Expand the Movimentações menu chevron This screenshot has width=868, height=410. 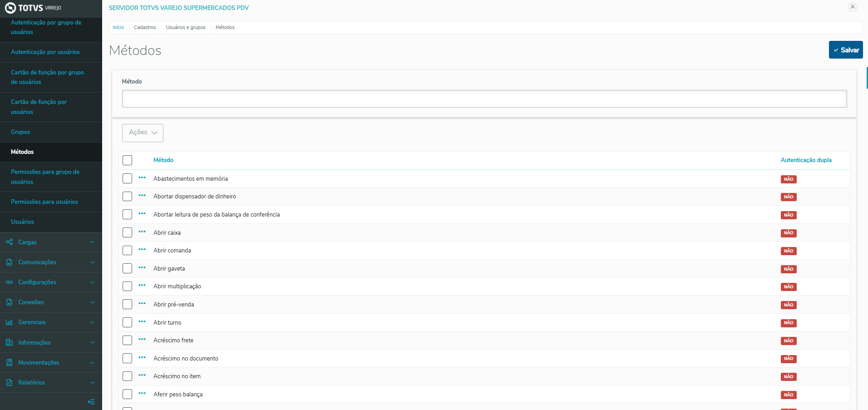click(93, 362)
